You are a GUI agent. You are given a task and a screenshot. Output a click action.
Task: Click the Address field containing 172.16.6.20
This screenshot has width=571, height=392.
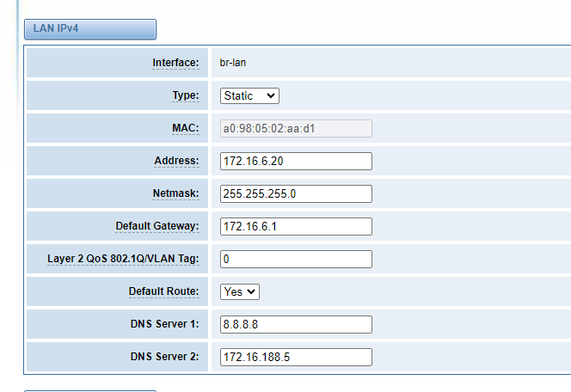(296, 161)
